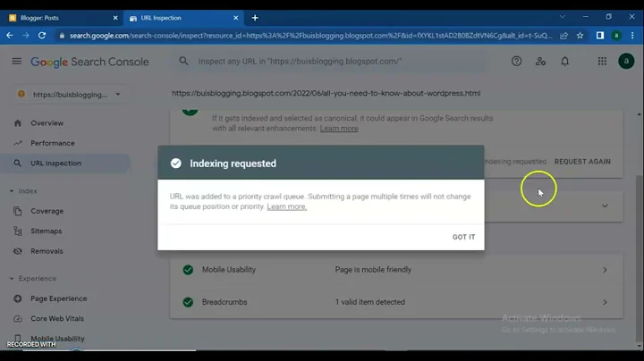This screenshot has height=361, width=644.
Task: Switch to the Blogger: Posts tab
Action: tap(62, 18)
